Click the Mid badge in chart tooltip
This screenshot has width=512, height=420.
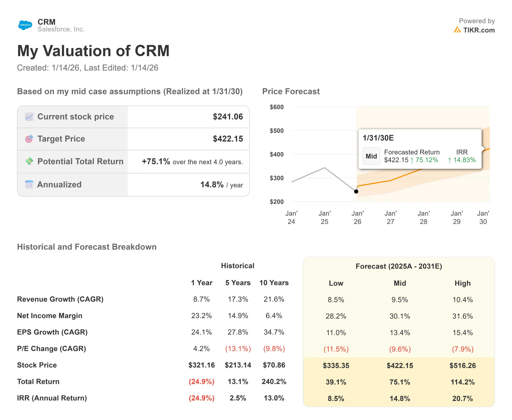[371, 156]
